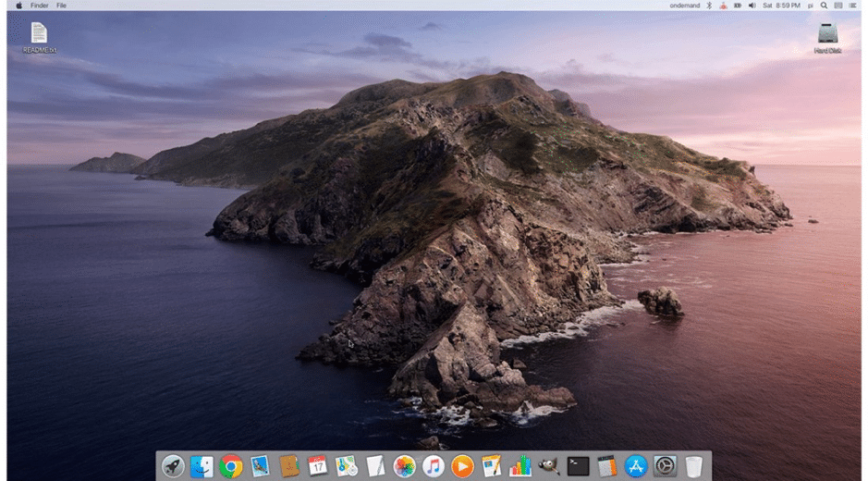This screenshot has width=868, height=481.
Task: Open Maps icon in the dock
Action: click(347, 466)
